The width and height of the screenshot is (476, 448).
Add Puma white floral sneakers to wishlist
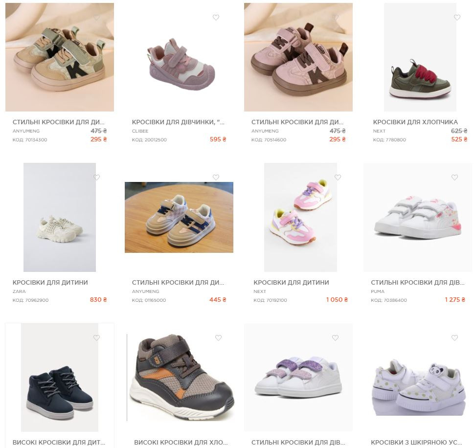click(x=454, y=177)
